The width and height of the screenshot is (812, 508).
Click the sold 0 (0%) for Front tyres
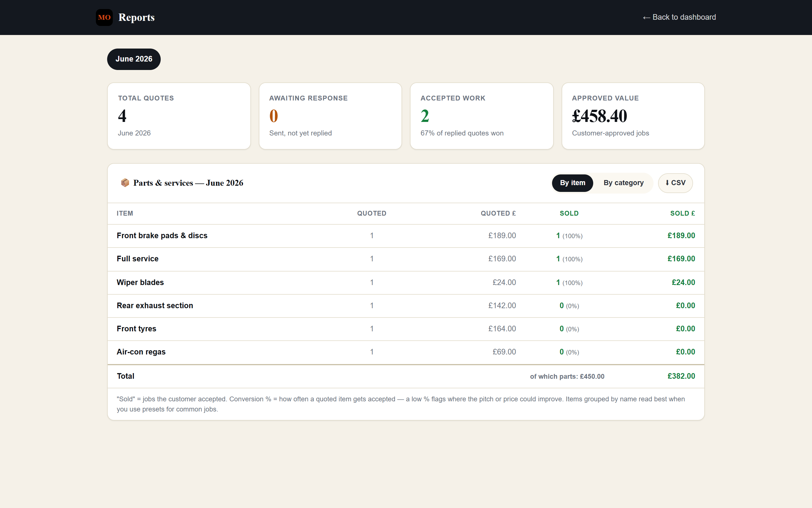569,329
